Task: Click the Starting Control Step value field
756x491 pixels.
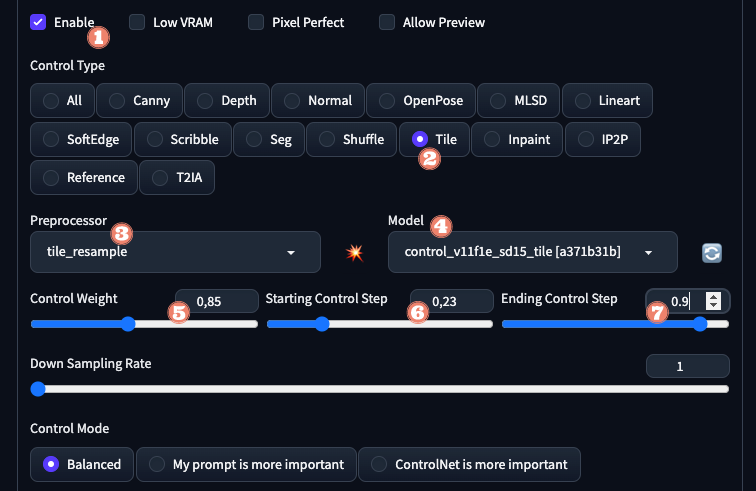Action: (452, 300)
